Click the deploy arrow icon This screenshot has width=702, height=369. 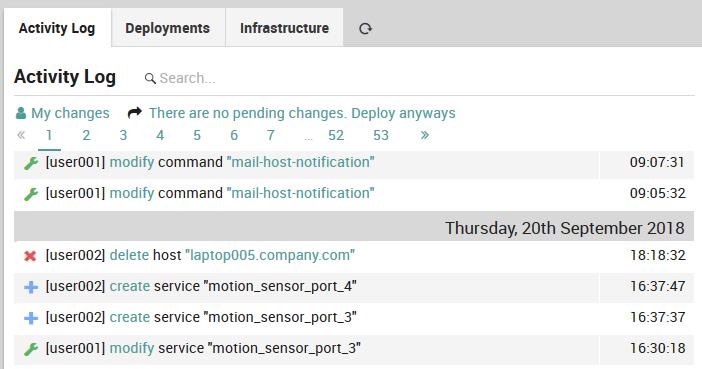click(x=135, y=112)
